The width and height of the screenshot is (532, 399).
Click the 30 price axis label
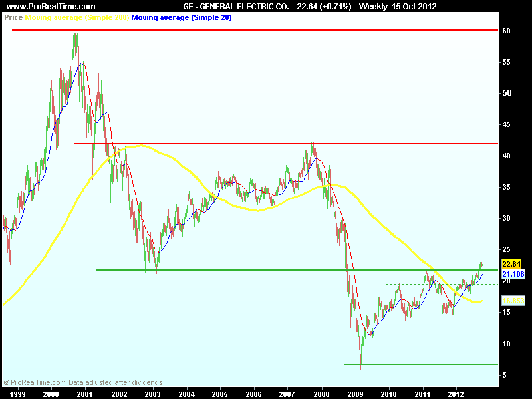pos(506,218)
